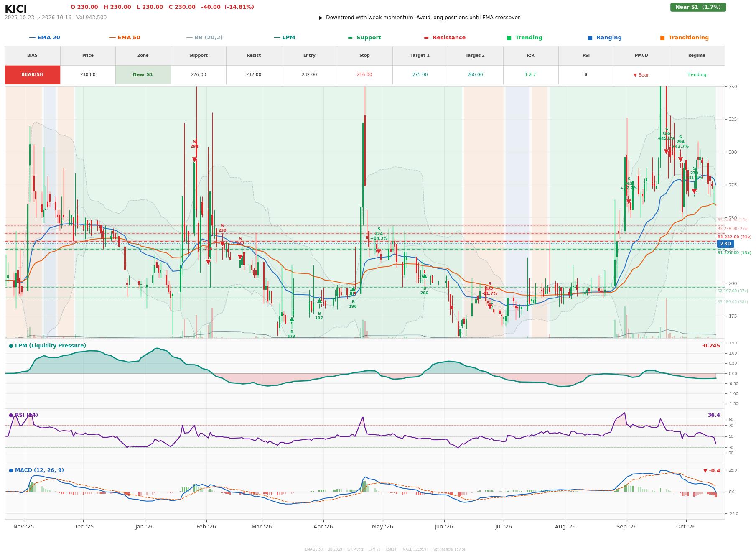This screenshot has height=556, width=756.
Task: Click the Support legend entry
Action: [364, 38]
